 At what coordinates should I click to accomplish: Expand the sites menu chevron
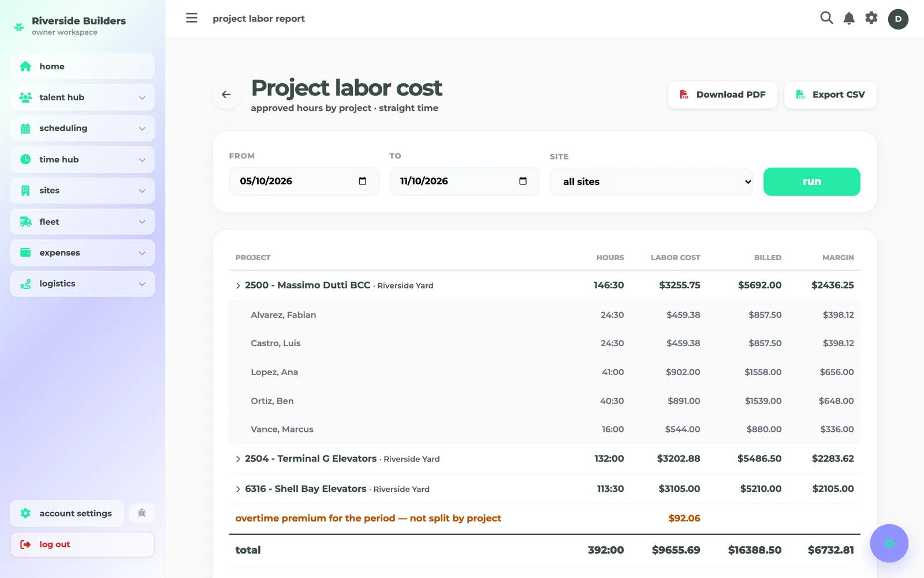(x=142, y=191)
